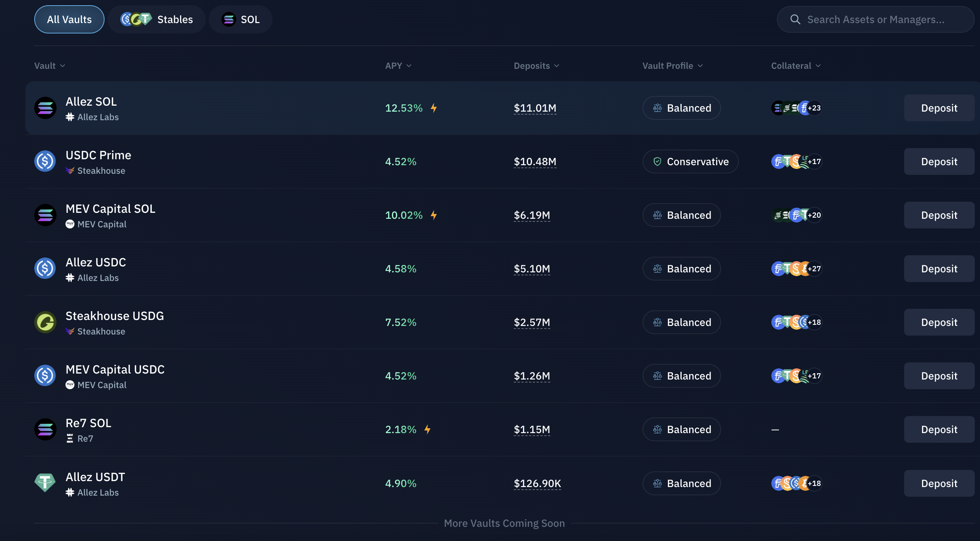This screenshot has width=980, height=541.
Task: Sort by the APY column header
Action: tap(398, 66)
